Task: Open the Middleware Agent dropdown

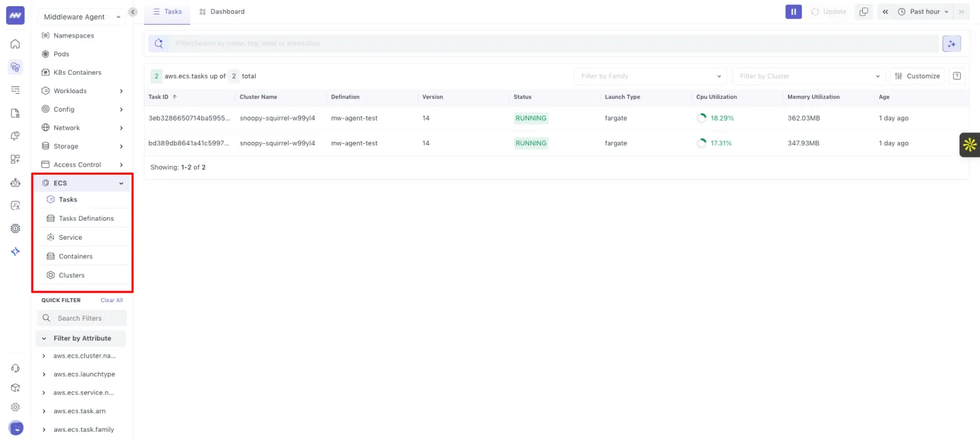Action: [x=82, y=16]
